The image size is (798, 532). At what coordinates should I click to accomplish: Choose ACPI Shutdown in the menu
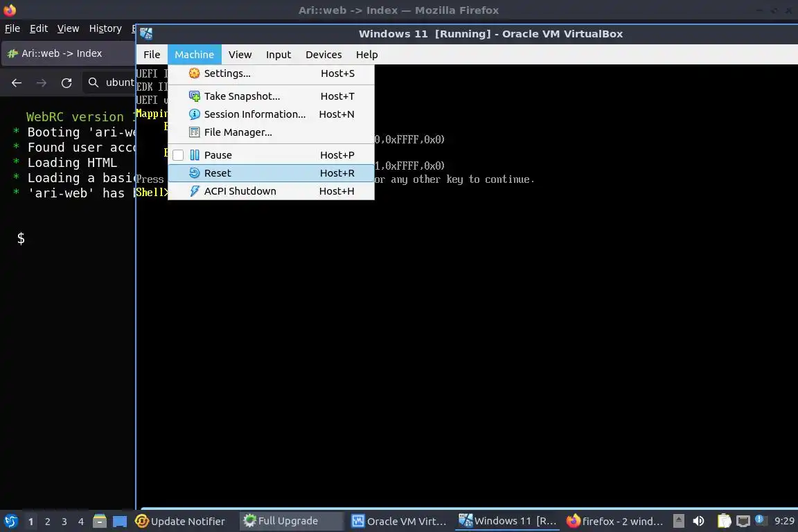[271, 191]
